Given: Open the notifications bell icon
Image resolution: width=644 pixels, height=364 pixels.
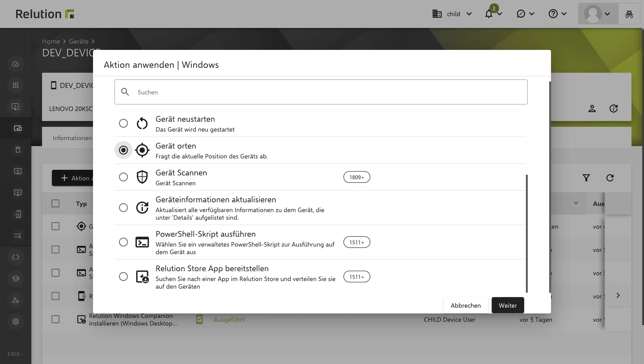Looking at the screenshot, I should coord(489,14).
